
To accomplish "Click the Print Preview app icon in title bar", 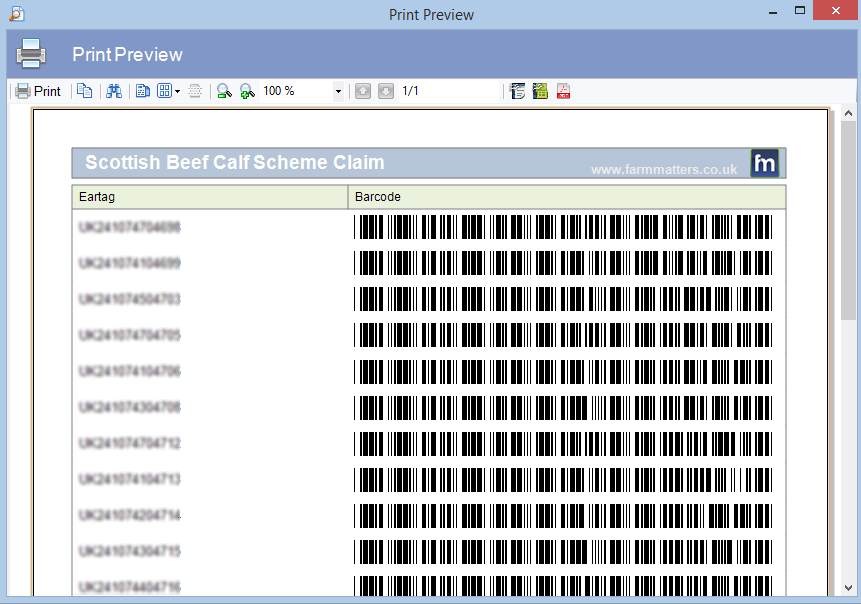I will click(x=17, y=13).
